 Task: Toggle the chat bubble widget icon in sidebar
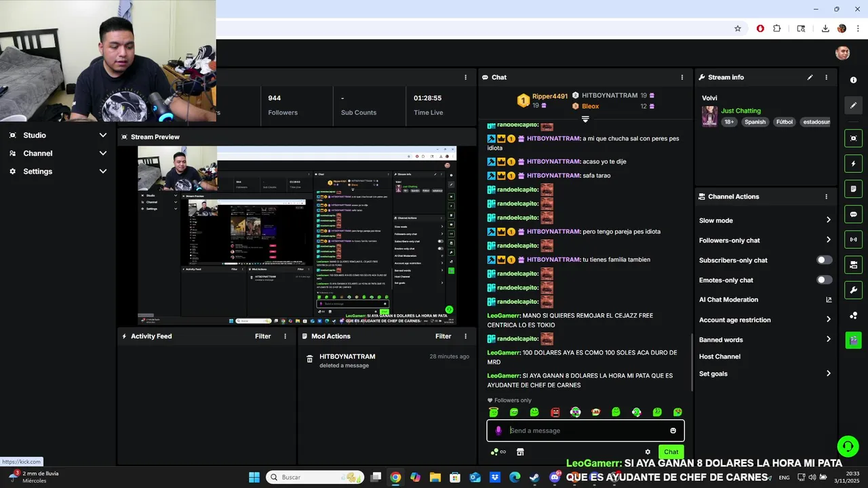tap(853, 214)
